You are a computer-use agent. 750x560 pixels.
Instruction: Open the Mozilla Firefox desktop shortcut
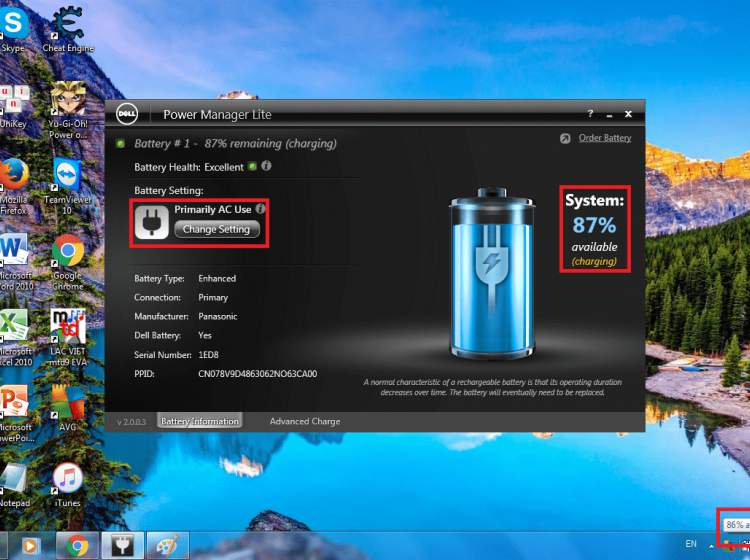(x=13, y=187)
